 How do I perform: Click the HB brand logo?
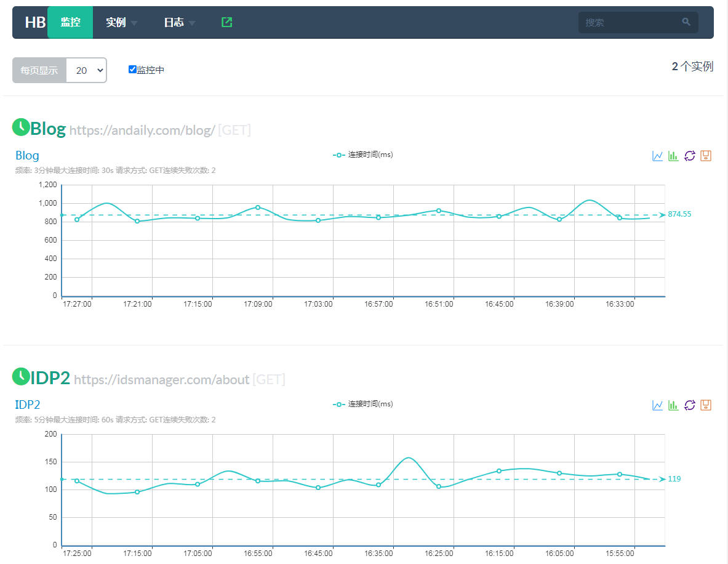point(35,23)
